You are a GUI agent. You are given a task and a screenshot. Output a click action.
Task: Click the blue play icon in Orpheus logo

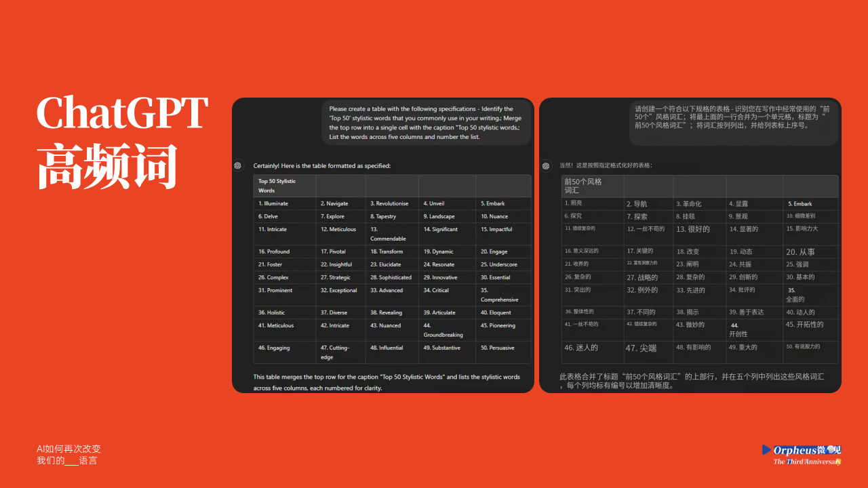click(x=766, y=449)
